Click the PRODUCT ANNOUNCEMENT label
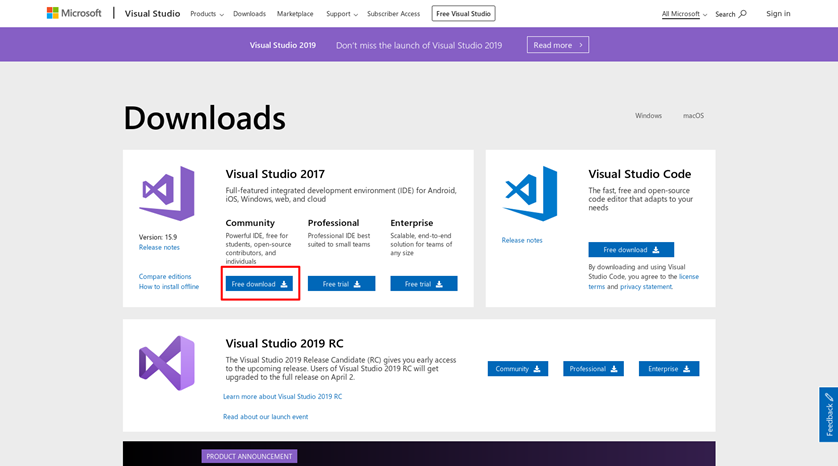This screenshot has width=838, height=466. (x=249, y=456)
